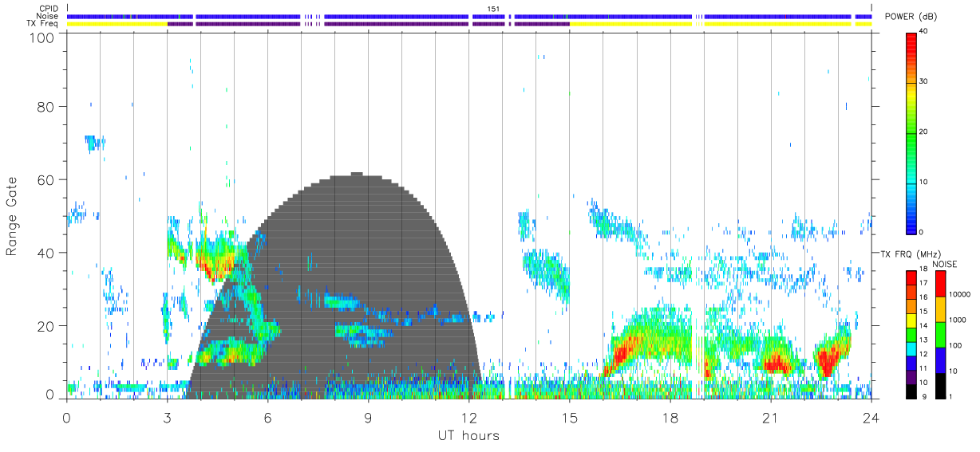This screenshot has width=980, height=452.
Task: Click the "24" UT hours axis tick
Action: (871, 417)
